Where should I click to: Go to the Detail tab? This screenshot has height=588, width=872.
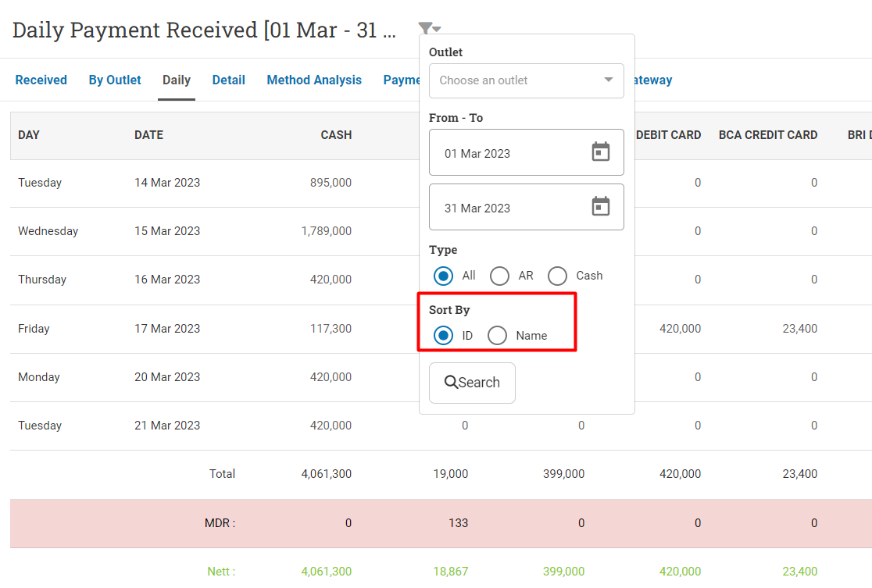[229, 80]
